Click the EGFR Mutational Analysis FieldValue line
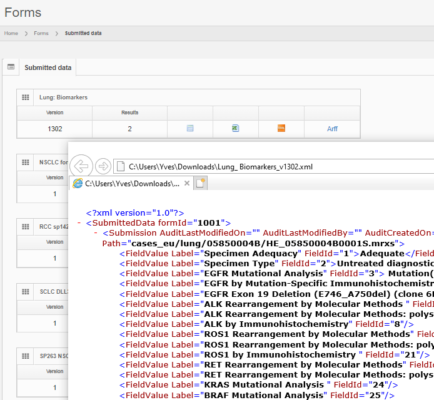 pyautogui.click(x=277, y=274)
